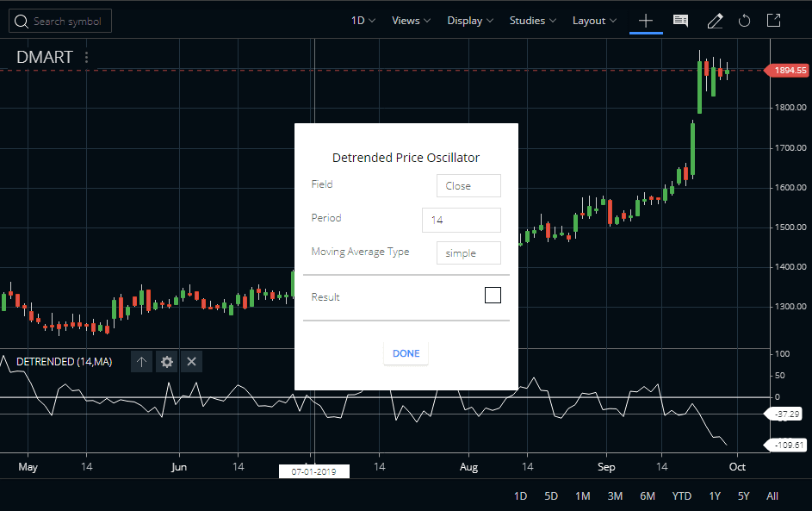Click the -37.29 oscillator value label

(784, 414)
